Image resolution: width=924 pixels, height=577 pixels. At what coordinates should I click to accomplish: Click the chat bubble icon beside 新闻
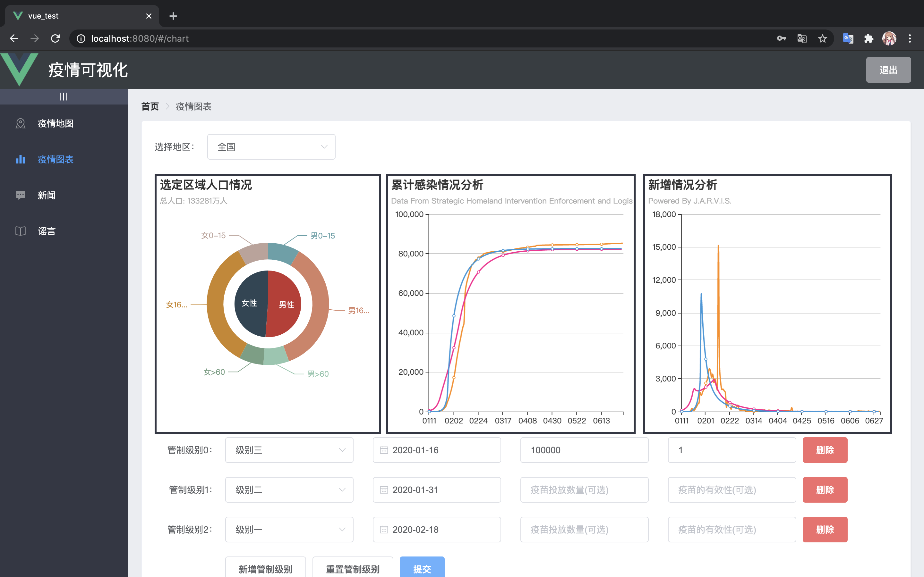click(x=20, y=195)
